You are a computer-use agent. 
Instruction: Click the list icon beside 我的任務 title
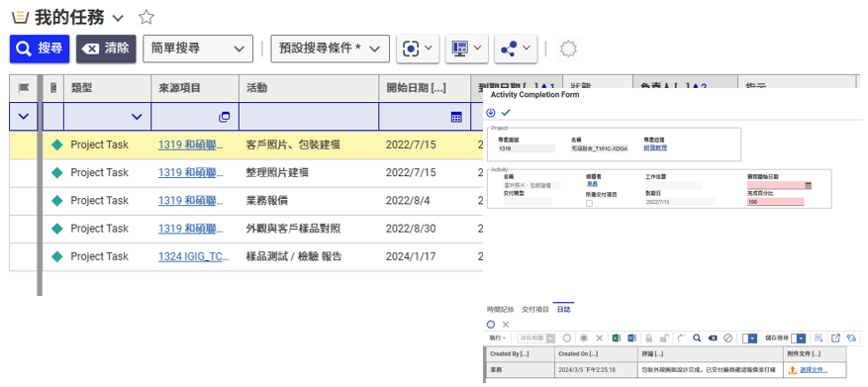20,18
